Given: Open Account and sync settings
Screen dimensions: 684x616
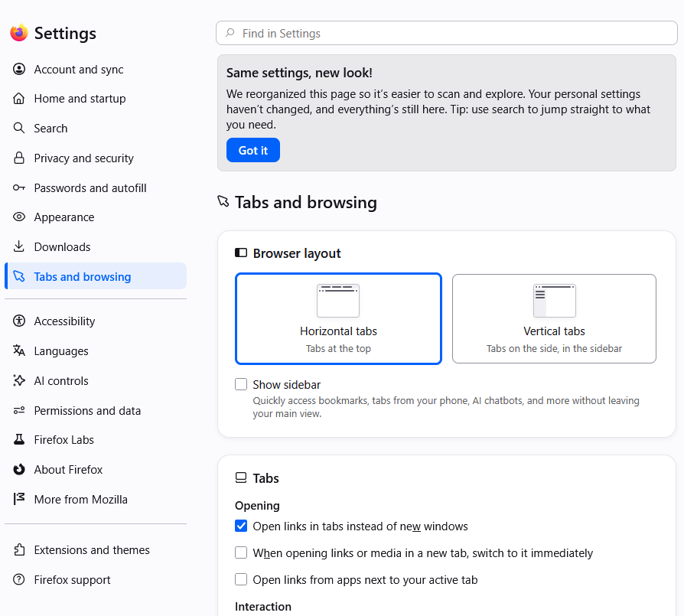Looking at the screenshot, I should click(96, 69).
